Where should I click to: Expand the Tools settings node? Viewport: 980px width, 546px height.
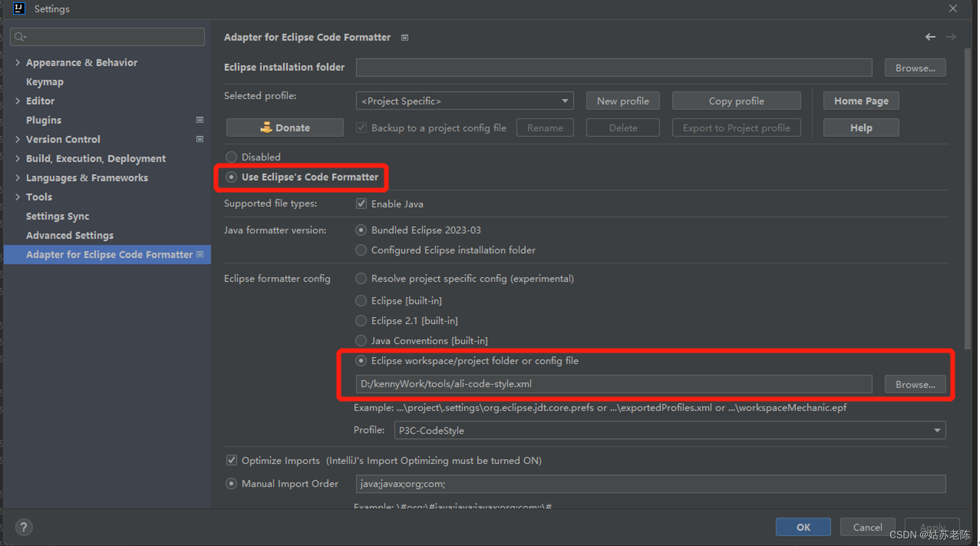click(x=18, y=197)
